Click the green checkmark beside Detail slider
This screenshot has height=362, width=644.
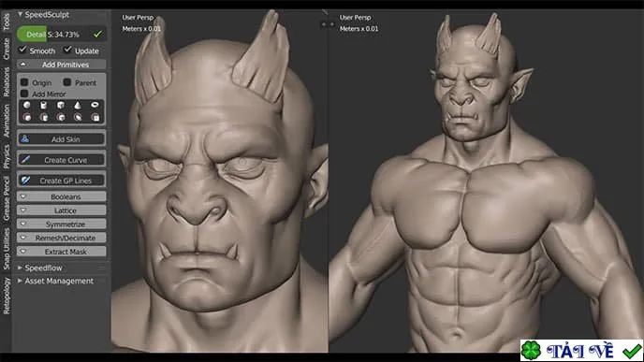97,34
